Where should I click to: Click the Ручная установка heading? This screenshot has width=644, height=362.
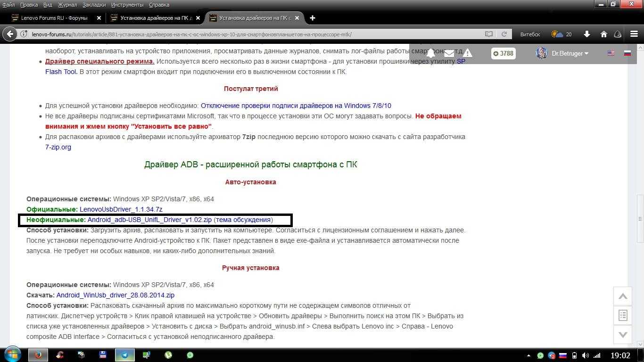[x=251, y=268]
